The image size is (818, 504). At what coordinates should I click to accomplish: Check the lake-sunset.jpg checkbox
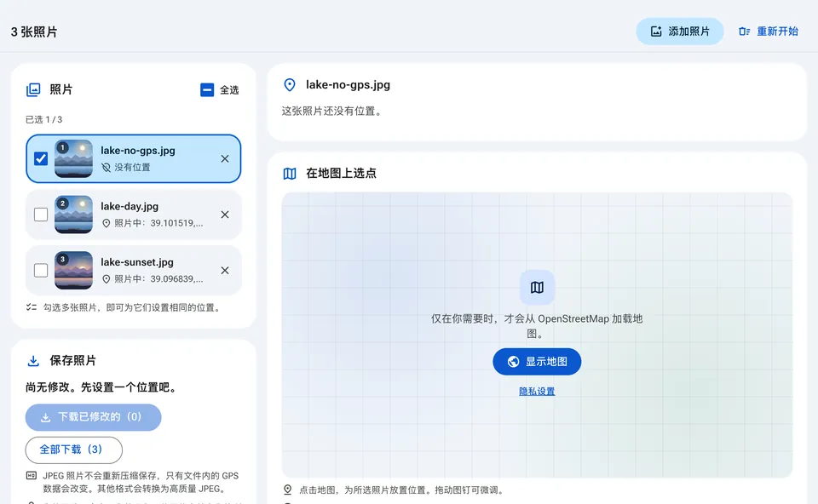coord(41,270)
